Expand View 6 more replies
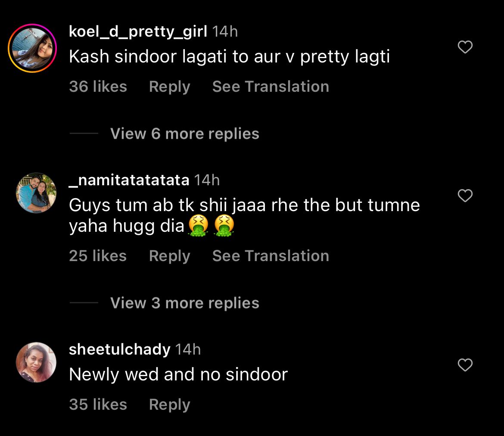Viewport: 504px width, 436px height. tap(184, 134)
